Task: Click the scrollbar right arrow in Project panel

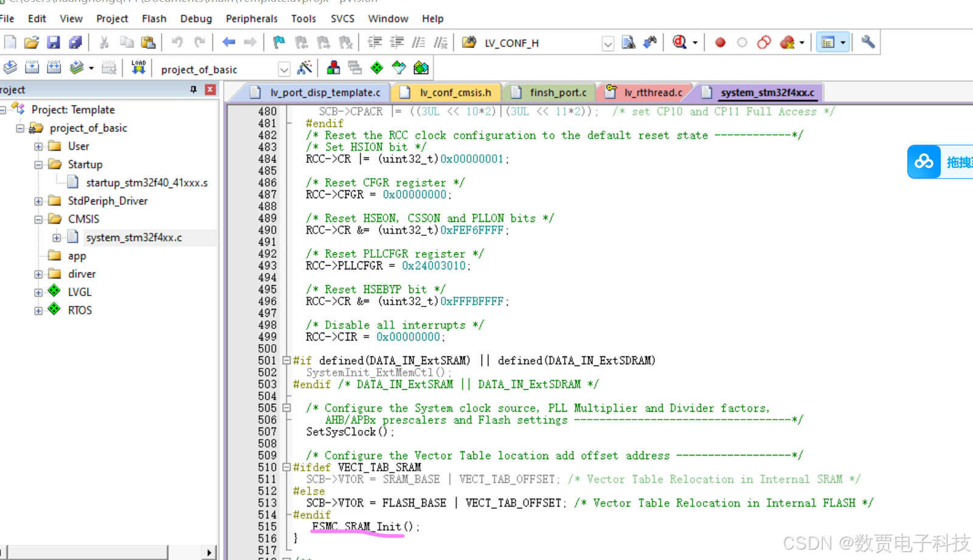Action: pyautogui.click(x=209, y=552)
